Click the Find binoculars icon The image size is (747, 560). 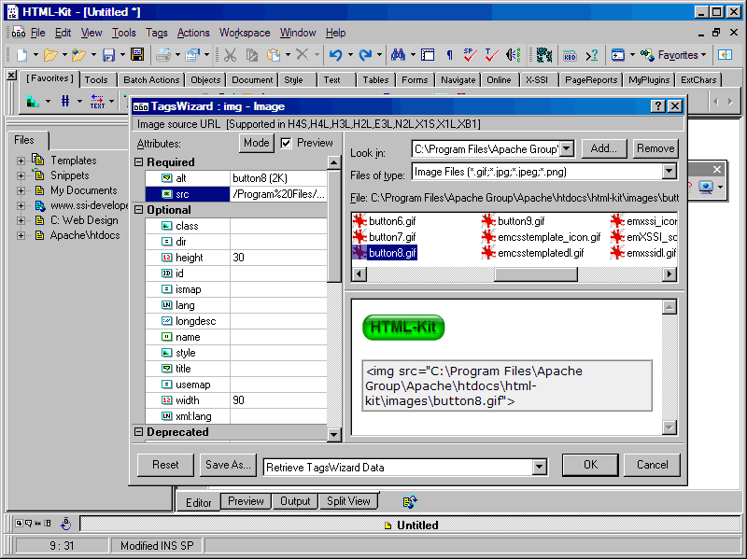coord(398,55)
